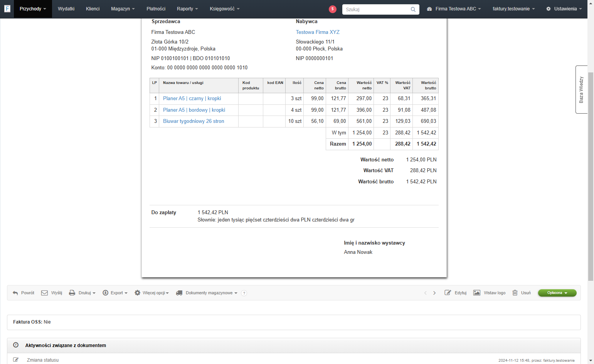
Task: Click the Wstaw logo image icon
Action: coord(477,293)
